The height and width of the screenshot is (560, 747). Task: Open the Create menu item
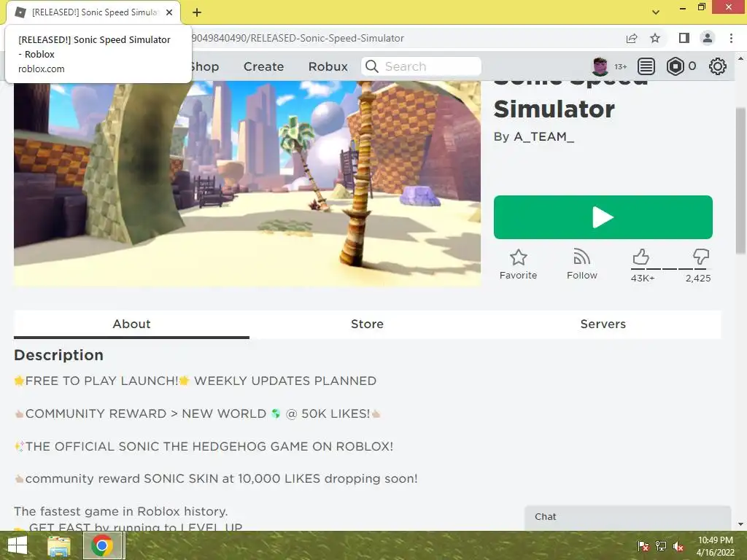point(263,66)
